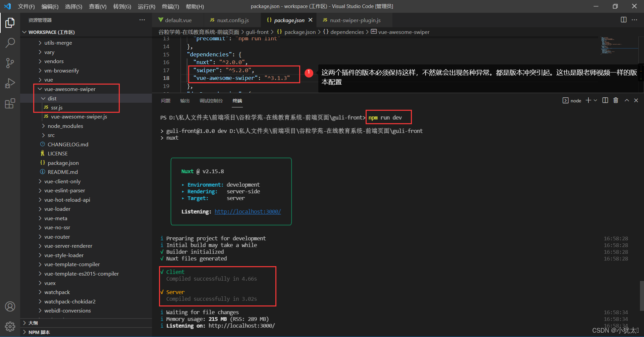Split the terminal panel
Image resolution: width=644 pixels, height=337 pixels.
coord(605,100)
